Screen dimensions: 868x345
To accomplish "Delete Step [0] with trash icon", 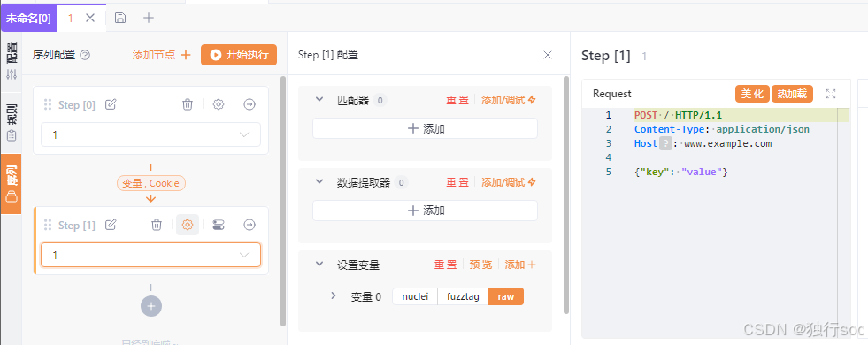I will tap(188, 104).
